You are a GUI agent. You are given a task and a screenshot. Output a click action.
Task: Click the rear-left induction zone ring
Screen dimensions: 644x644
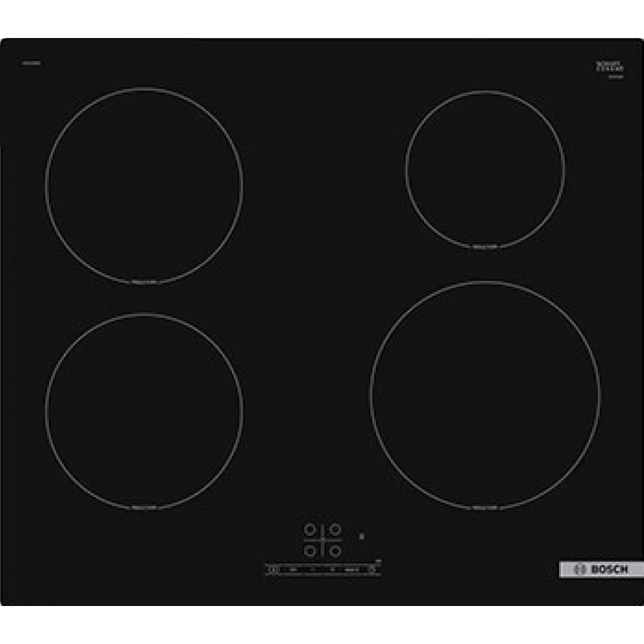[x=144, y=185]
